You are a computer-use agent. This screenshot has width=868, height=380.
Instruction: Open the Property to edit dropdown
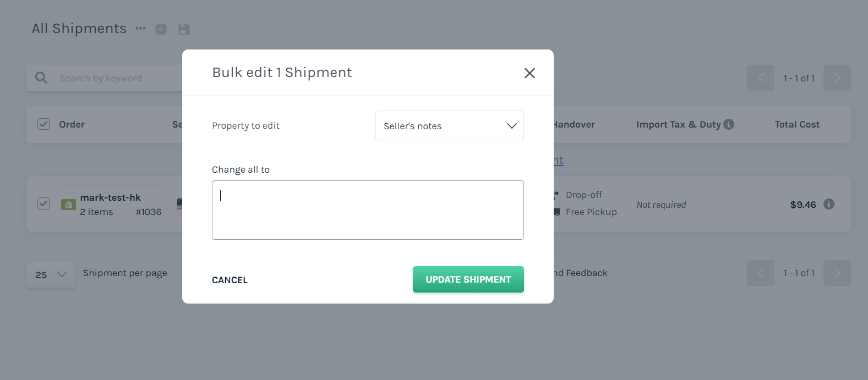point(450,125)
